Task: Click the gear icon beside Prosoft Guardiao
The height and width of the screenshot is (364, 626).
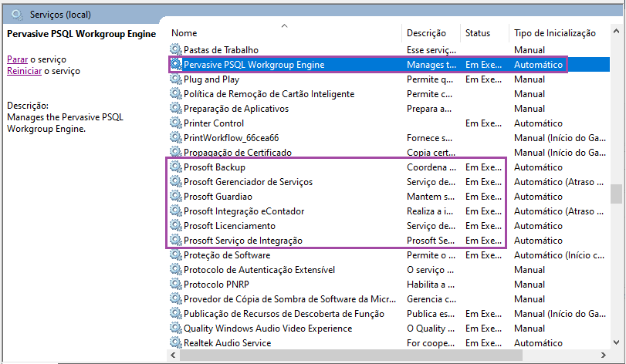Action: click(176, 196)
